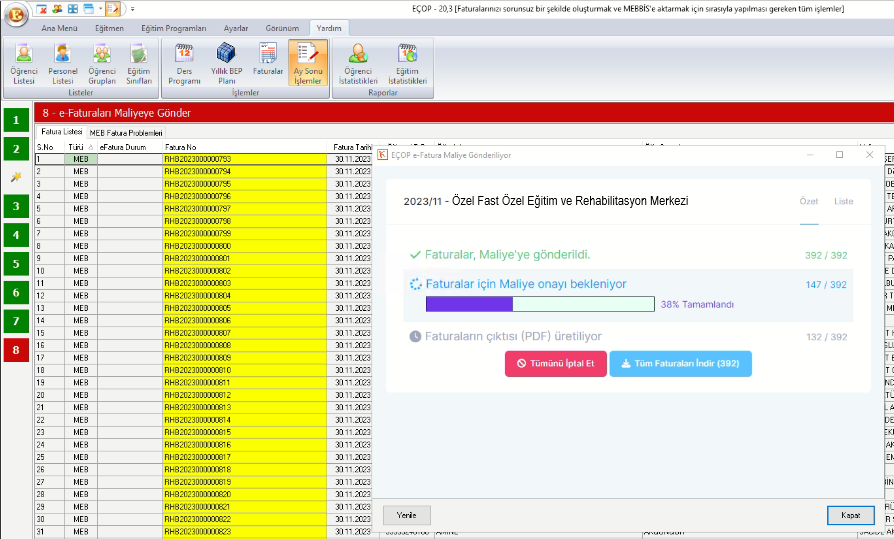The image size is (894, 539).
Task: Click Tümünü İptal Et button
Action: (x=555, y=363)
